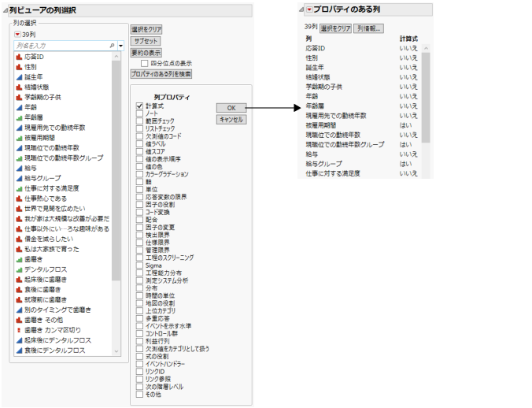Tick the リストチェック checkbox
The image size is (532, 408).
[x=139, y=128]
